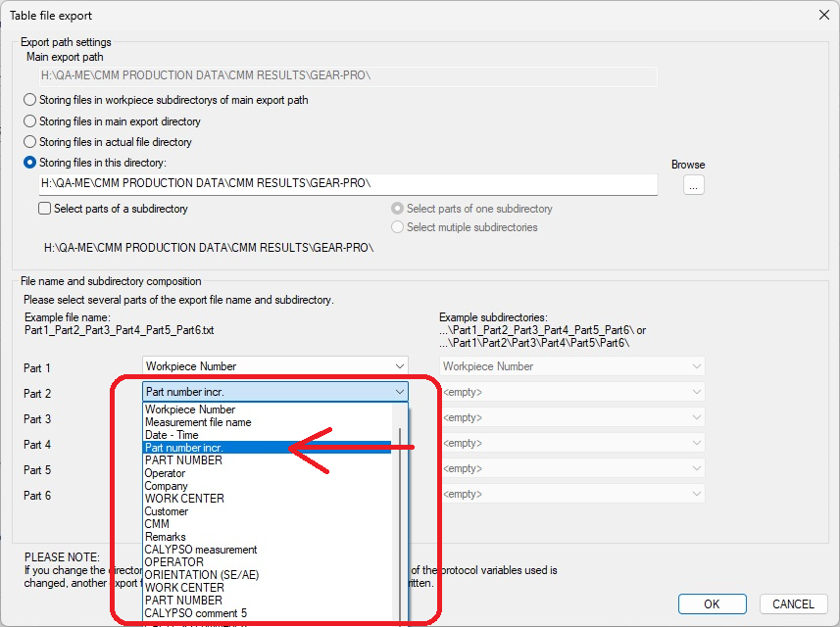This screenshot has height=627, width=840.
Task: Select 'Customer' from dropdown list
Action: (167, 511)
